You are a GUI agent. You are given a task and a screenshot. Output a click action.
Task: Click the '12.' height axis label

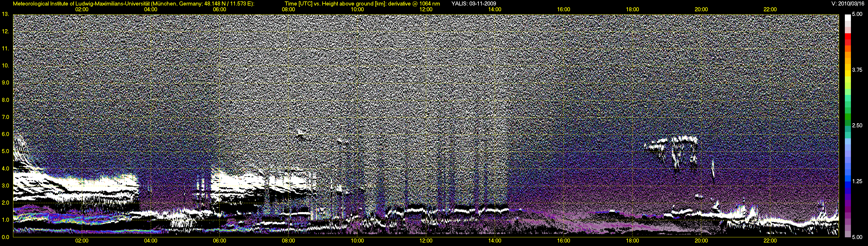pos(5,31)
